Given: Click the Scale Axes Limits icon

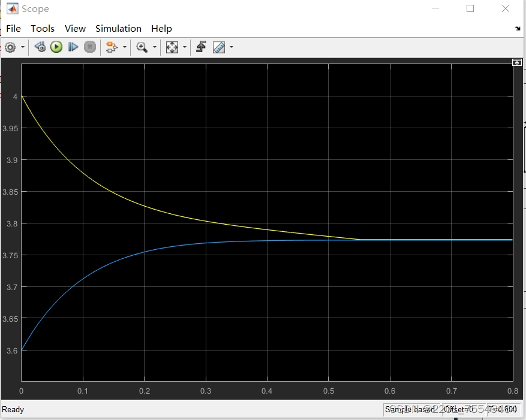Looking at the screenshot, I should [172, 47].
